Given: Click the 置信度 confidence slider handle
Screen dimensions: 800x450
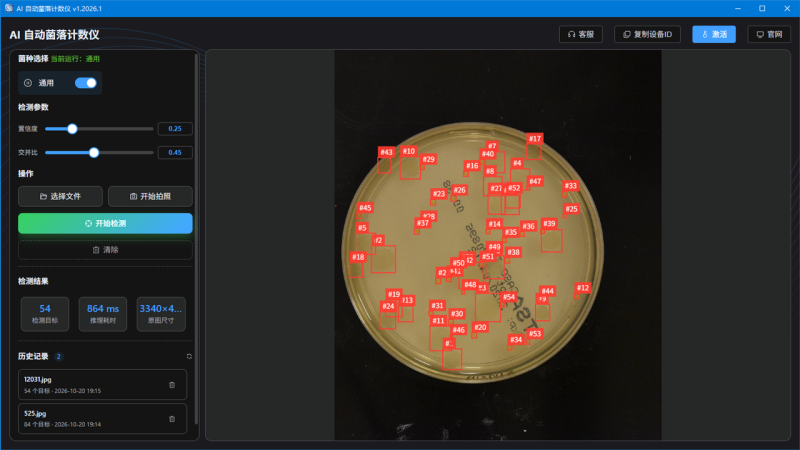Looking at the screenshot, I should pyautogui.click(x=72, y=129).
